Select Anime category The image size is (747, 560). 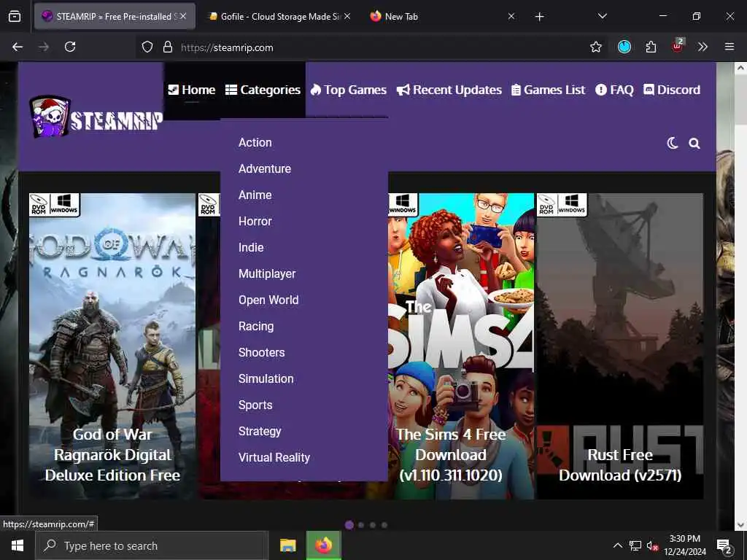click(x=255, y=195)
